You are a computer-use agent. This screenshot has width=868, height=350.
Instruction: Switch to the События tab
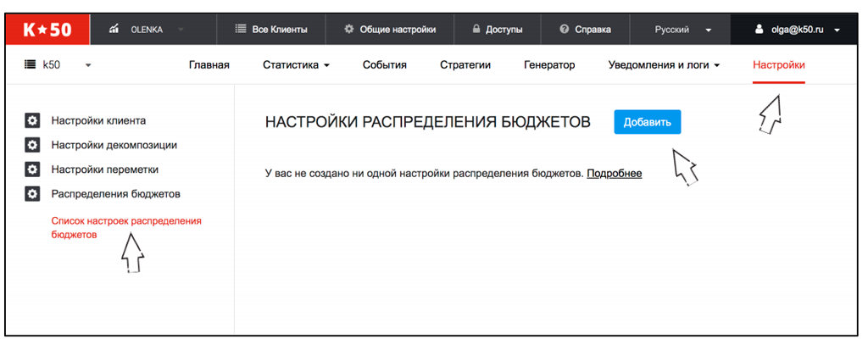[x=385, y=64]
